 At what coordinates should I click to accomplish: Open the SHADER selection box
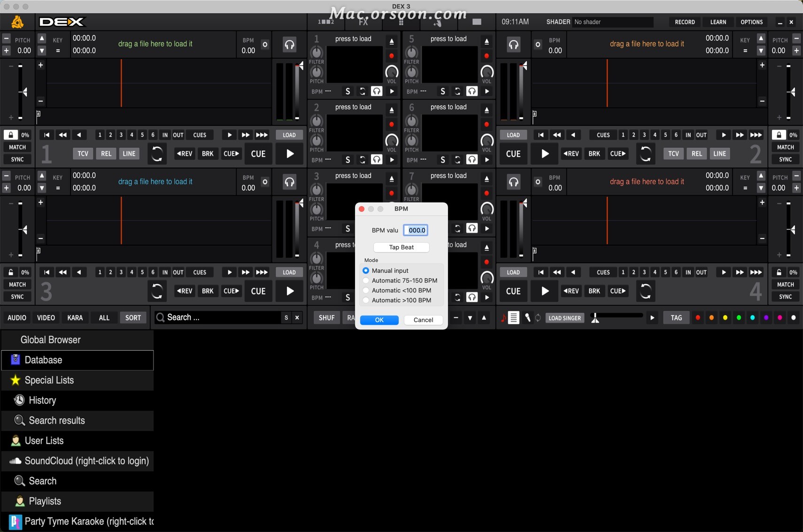[x=613, y=22]
